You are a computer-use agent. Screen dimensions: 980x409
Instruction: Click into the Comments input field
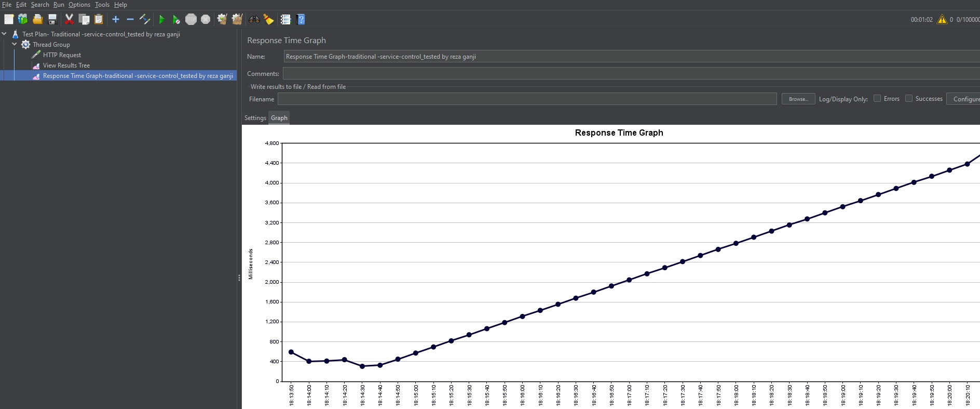[631, 74]
